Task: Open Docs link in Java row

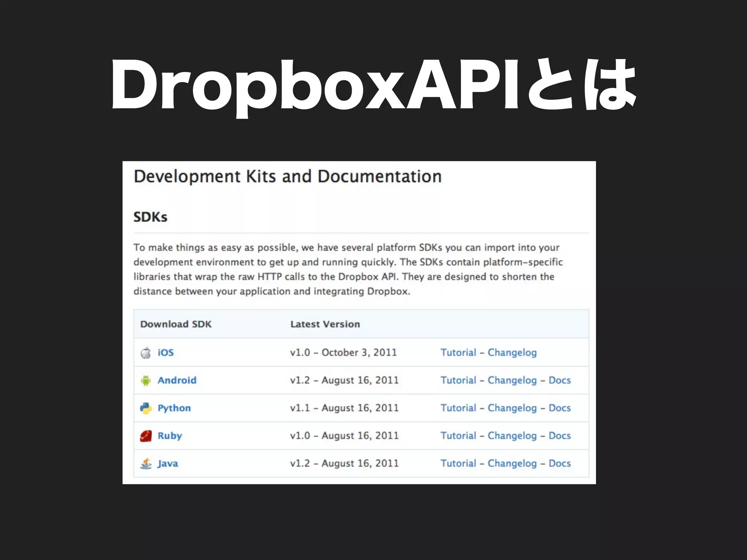Action: pyautogui.click(x=560, y=463)
